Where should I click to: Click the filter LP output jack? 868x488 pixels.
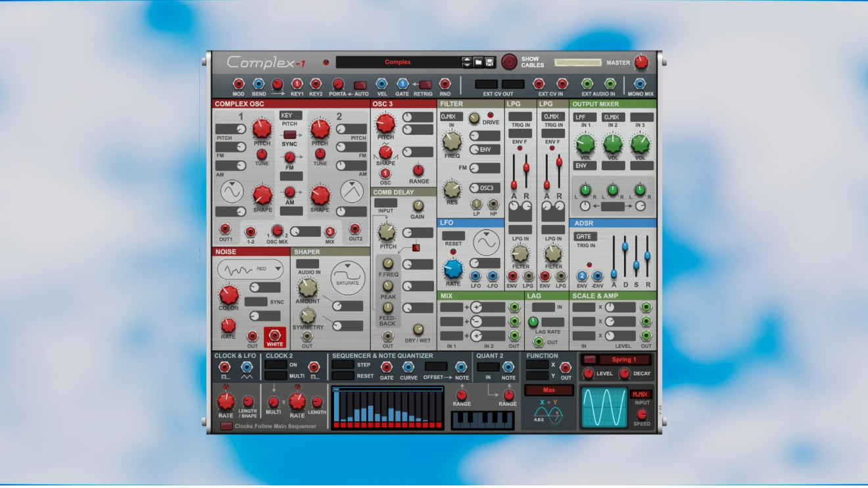tap(477, 205)
